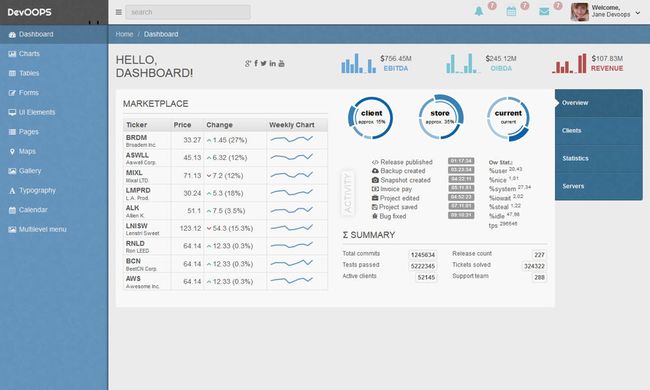The height and width of the screenshot is (390, 650).
Task: Click price 51.1 for ALK
Action: (x=194, y=211)
